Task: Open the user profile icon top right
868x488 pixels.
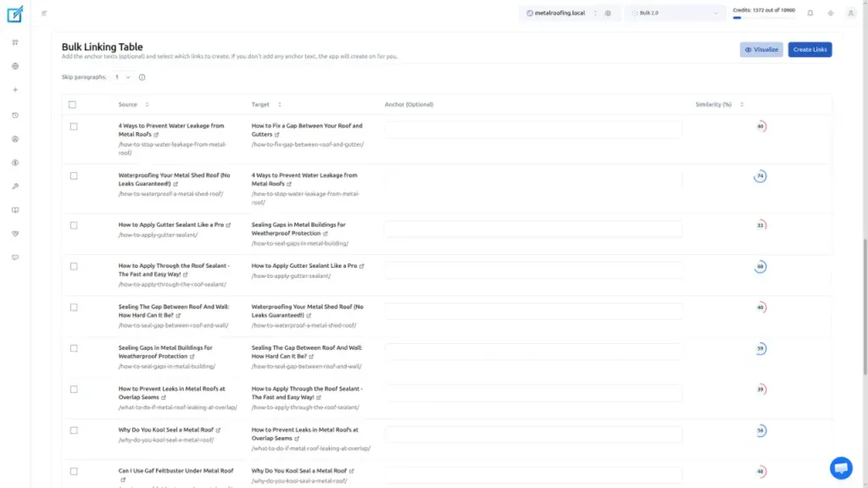Action: pyautogui.click(x=850, y=14)
